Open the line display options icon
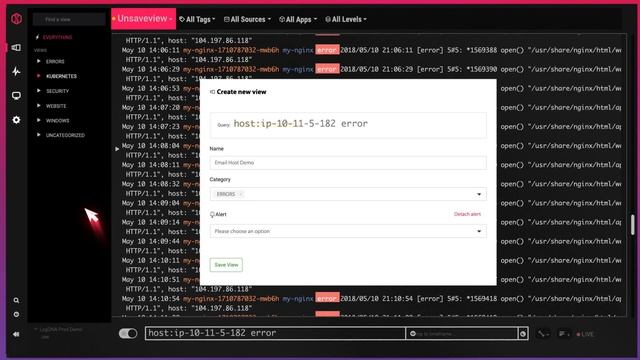Image resolution: width=640 pixels, height=360 pixels. click(564, 334)
